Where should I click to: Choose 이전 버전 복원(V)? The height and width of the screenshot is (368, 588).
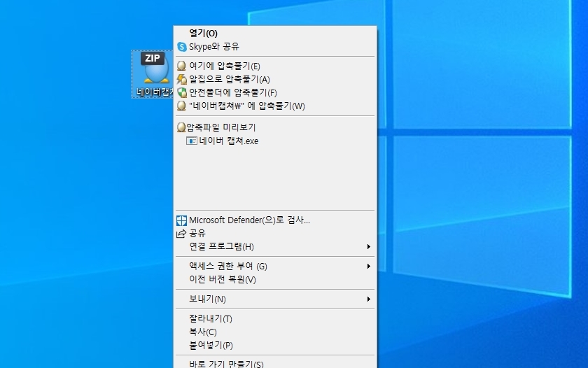point(275,280)
